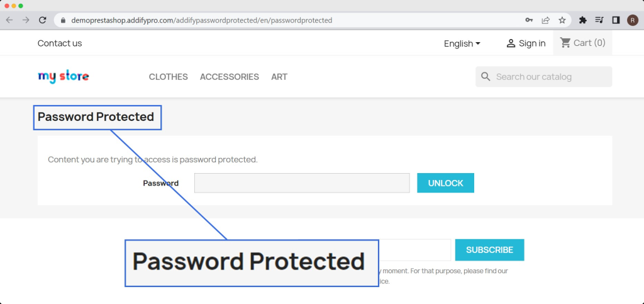
Task: Reload the page with the refresh icon
Action: [43, 20]
